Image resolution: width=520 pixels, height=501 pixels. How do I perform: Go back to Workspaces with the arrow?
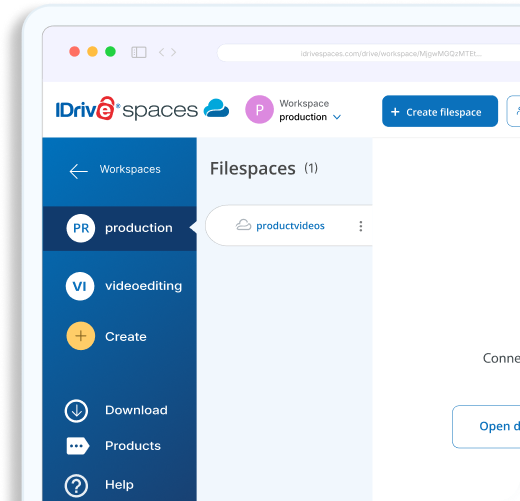click(79, 171)
